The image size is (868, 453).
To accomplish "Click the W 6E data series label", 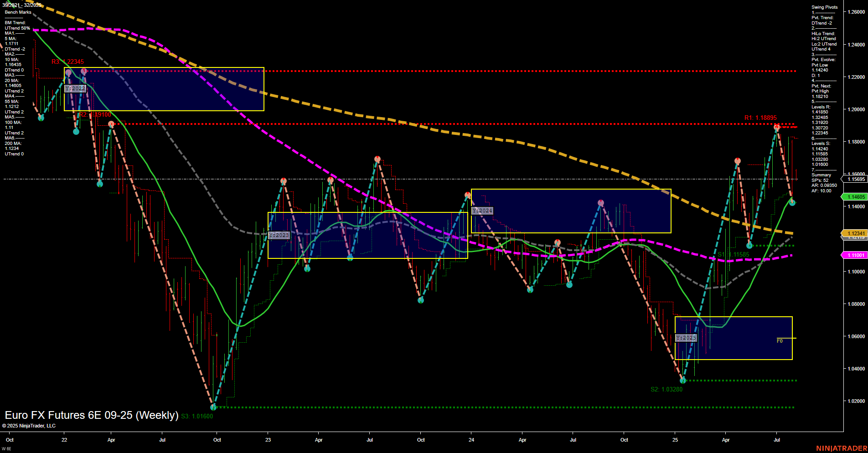I will [x=6, y=448].
